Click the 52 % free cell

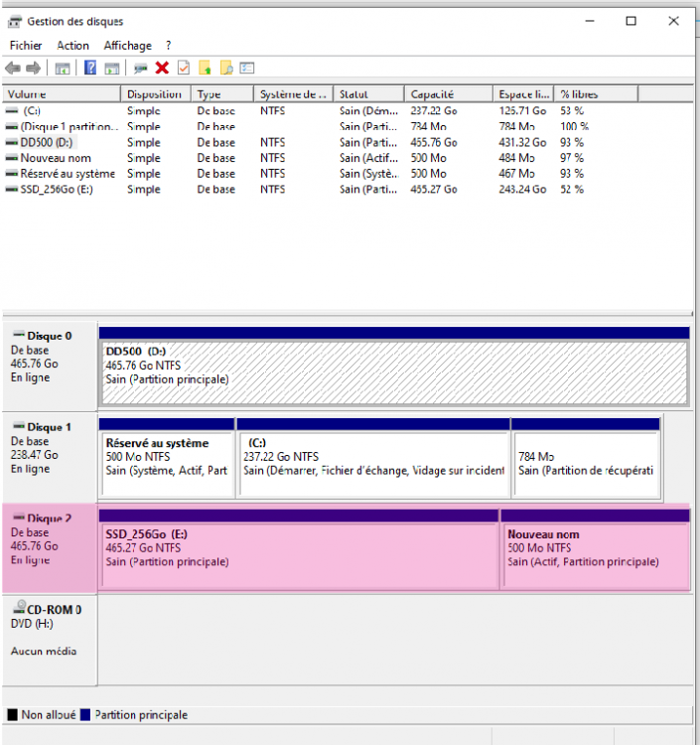tap(572, 189)
